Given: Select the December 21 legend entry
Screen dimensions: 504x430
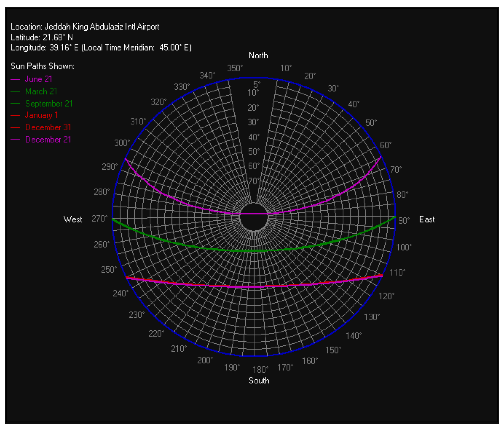Looking at the screenshot, I should point(48,139).
